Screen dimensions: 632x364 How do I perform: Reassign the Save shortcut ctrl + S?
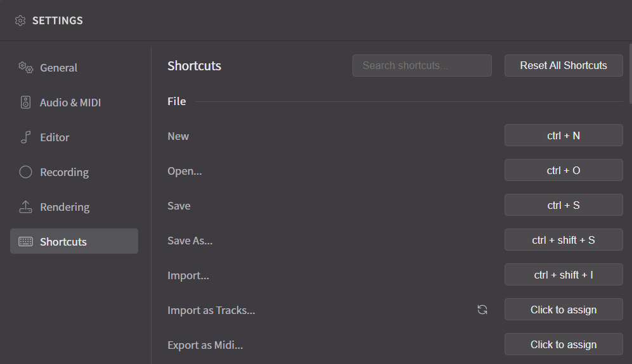[x=564, y=205]
